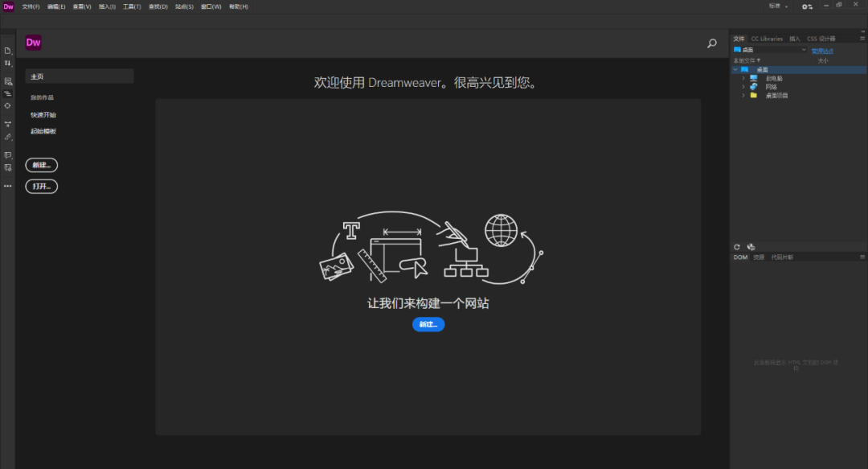
Task: Open the Files panel hamburger menu
Action: (862, 38)
